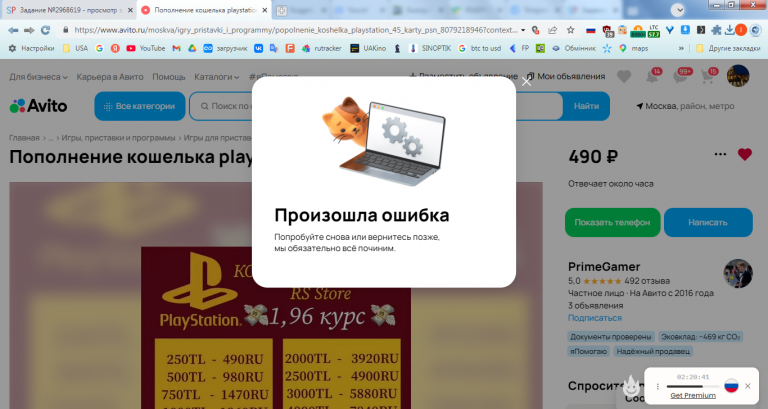Screen dimensions: 768x409
Task: Open the maps bookmark
Action: click(x=633, y=48)
